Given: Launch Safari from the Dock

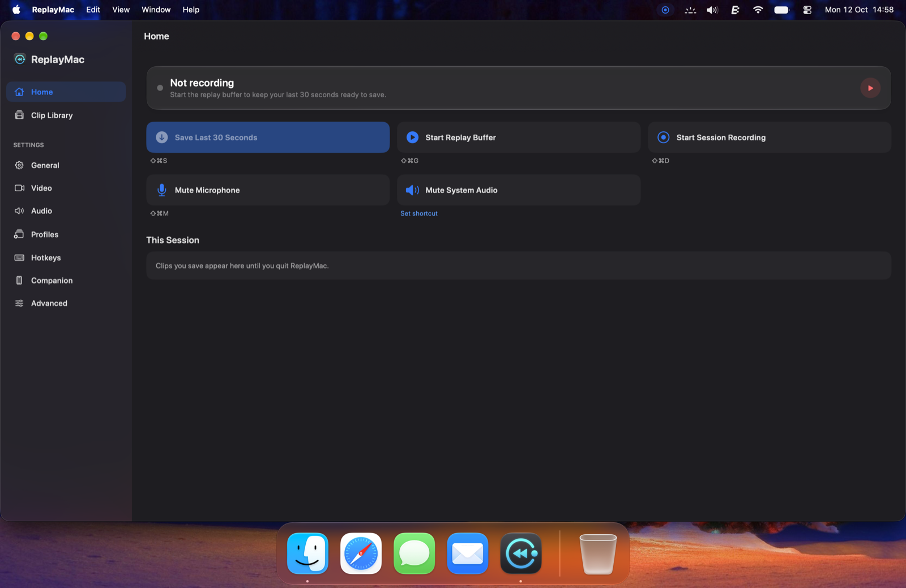Looking at the screenshot, I should point(361,553).
